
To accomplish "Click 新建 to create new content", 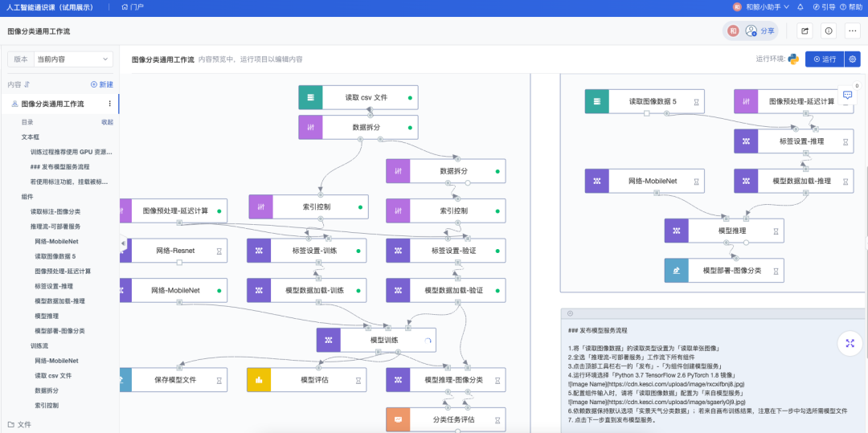I will tap(102, 84).
